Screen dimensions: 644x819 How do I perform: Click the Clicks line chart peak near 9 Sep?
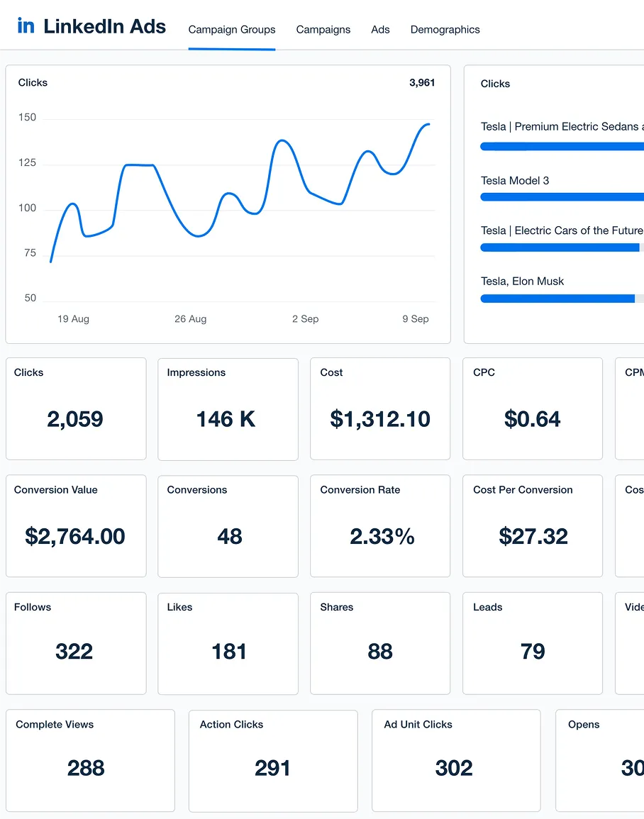pyautogui.click(x=428, y=124)
